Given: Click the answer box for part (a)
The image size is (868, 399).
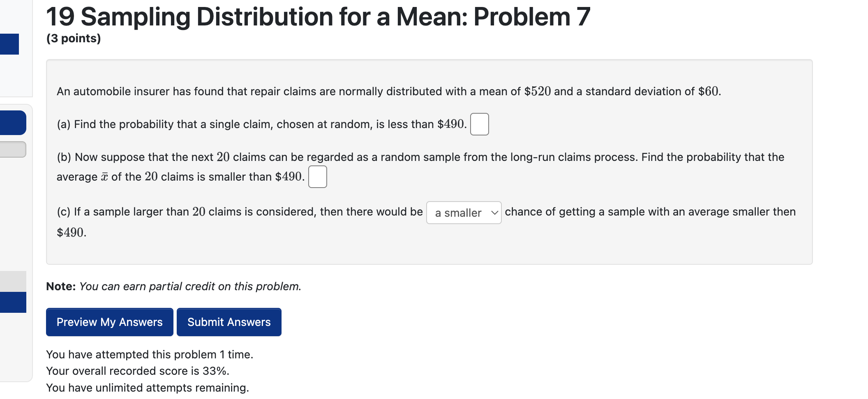Looking at the screenshot, I should click(479, 124).
